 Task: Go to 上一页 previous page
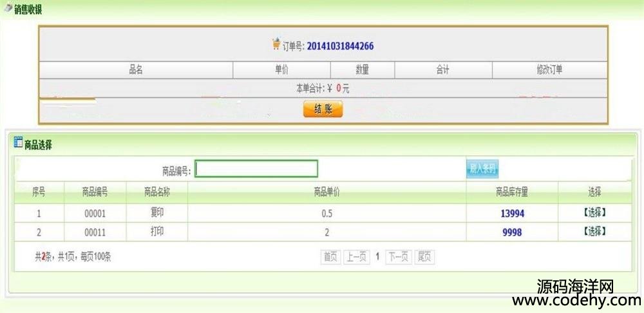point(357,257)
